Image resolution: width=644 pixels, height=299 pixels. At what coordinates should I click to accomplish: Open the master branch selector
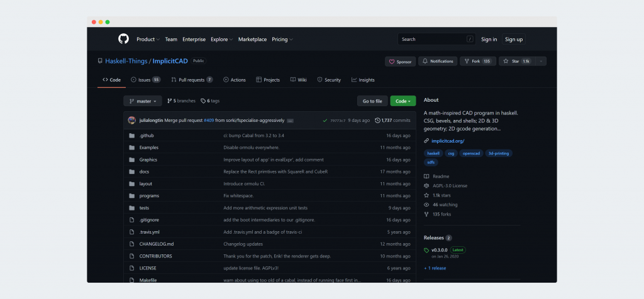click(143, 101)
